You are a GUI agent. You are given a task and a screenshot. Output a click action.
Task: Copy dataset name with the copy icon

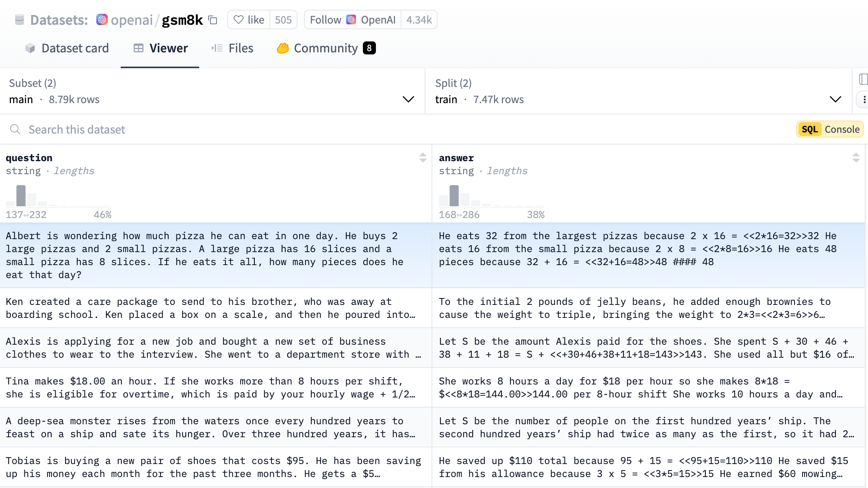pos(213,20)
